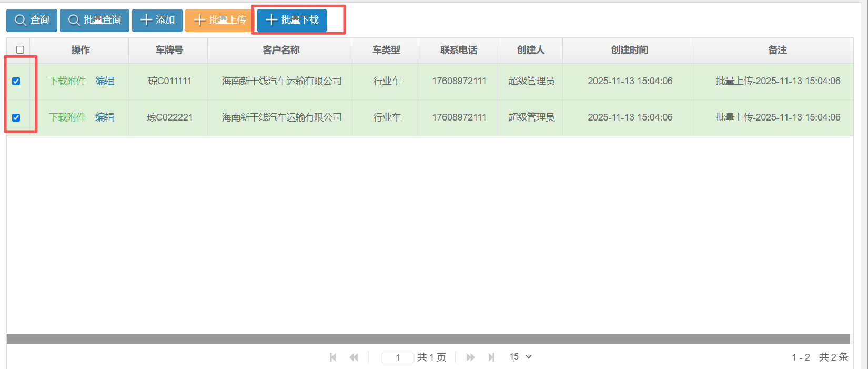Click the 添加 add button
This screenshot has width=868, height=369.
157,21
